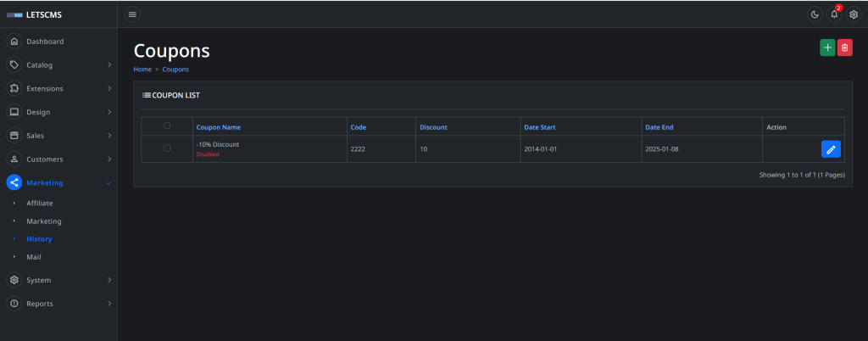Sort by Date Start column
868x341 pixels.
click(x=540, y=127)
